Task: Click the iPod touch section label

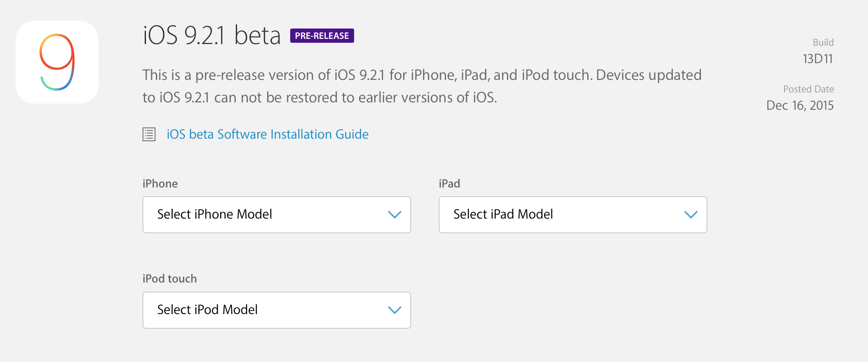Action: click(x=170, y=279)
